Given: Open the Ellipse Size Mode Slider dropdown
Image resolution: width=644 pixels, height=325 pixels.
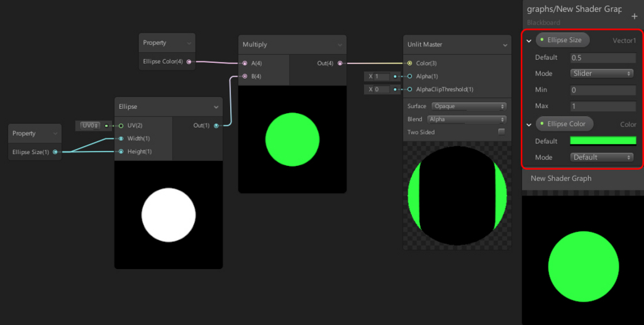Looking at the screenshot, I should click(602, 74).
